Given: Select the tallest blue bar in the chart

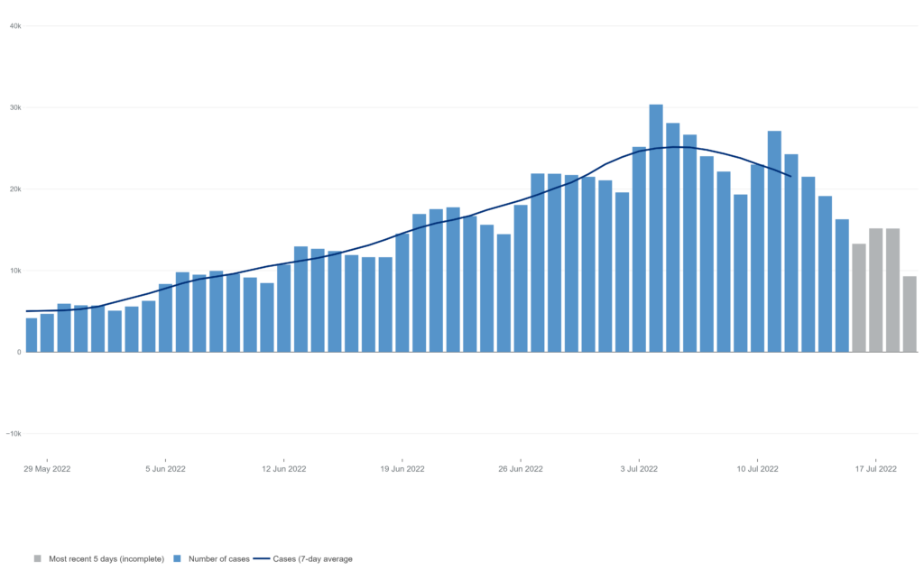Looking at the screenshot, I should pos(656,227).
